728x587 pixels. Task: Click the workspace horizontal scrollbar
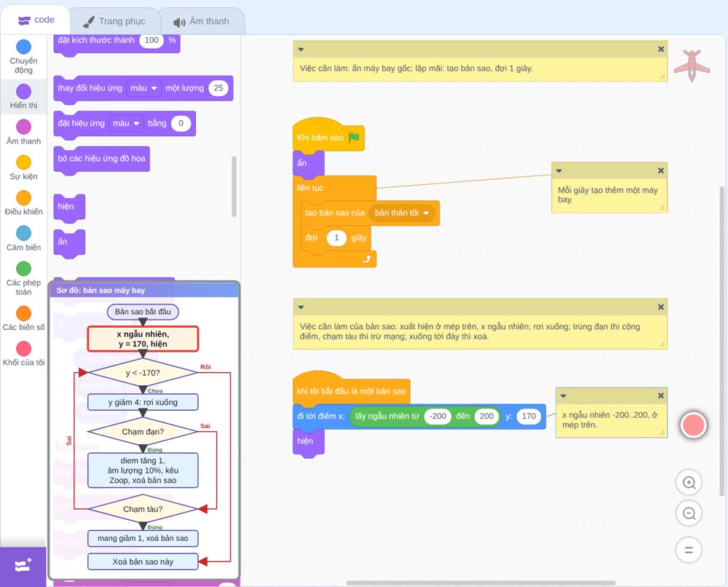481,583
